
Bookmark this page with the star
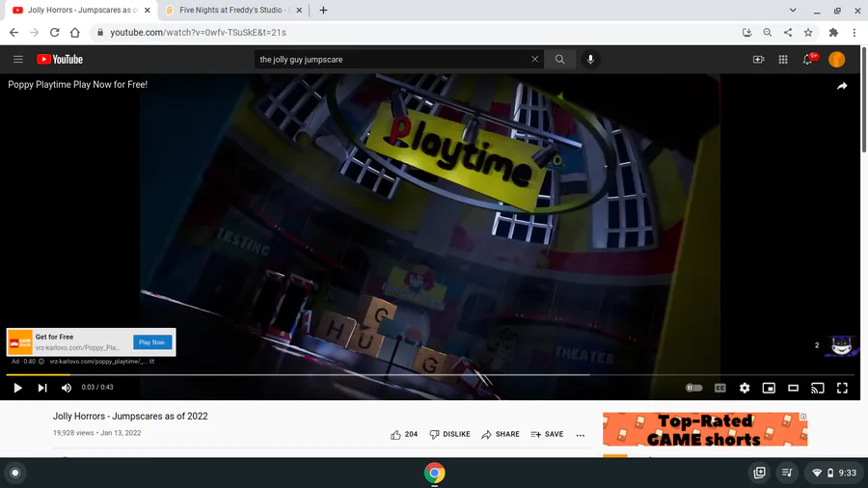808,33
